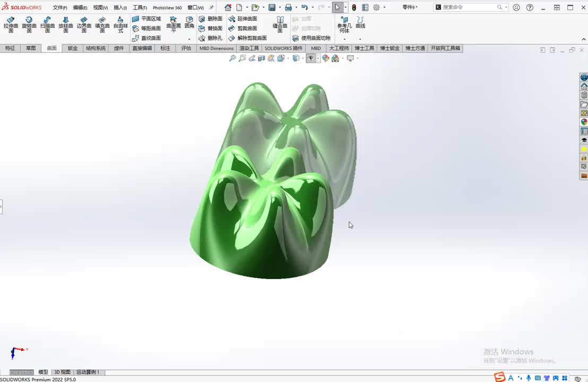Open the Help question mark icon

pos(530,7)
